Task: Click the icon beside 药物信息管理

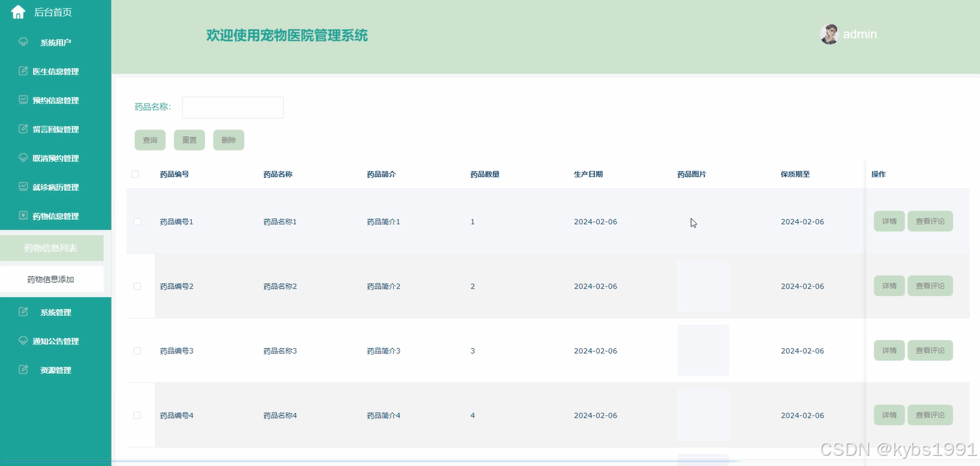Action: click(x=23, y=216)
